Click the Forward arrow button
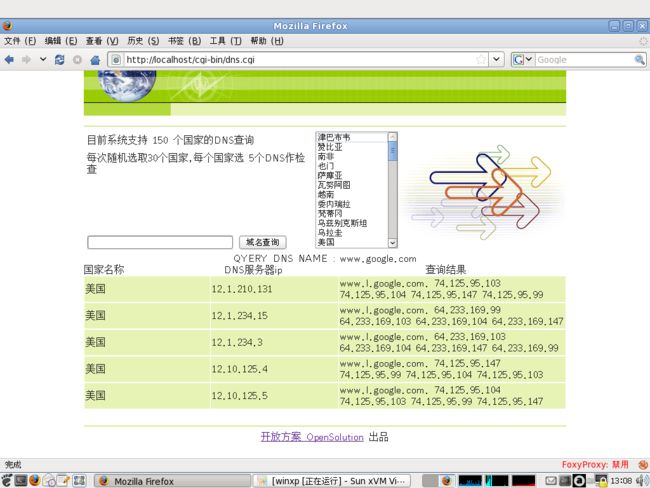This screenshot has width=650, height=488. [x=26, y=60]
